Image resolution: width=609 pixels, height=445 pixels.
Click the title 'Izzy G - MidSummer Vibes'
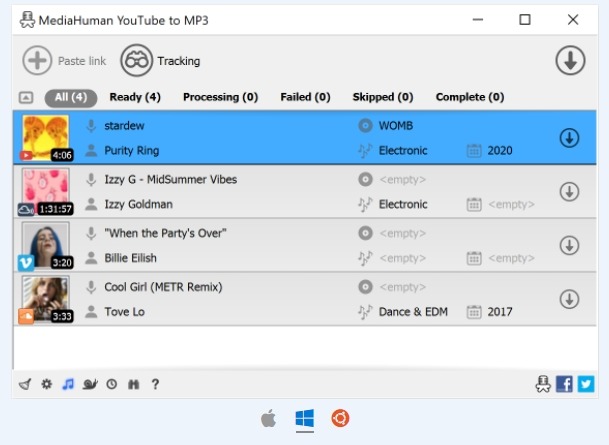[x=171, y=179]
